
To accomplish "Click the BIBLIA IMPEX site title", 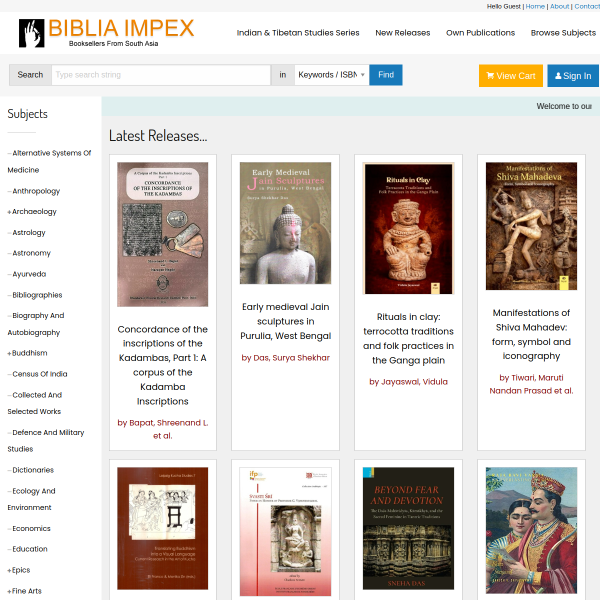I will click(121, 28).
